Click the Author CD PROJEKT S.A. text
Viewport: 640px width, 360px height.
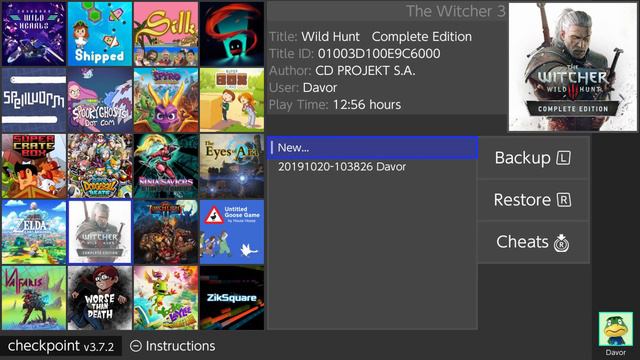pos(342,71)
